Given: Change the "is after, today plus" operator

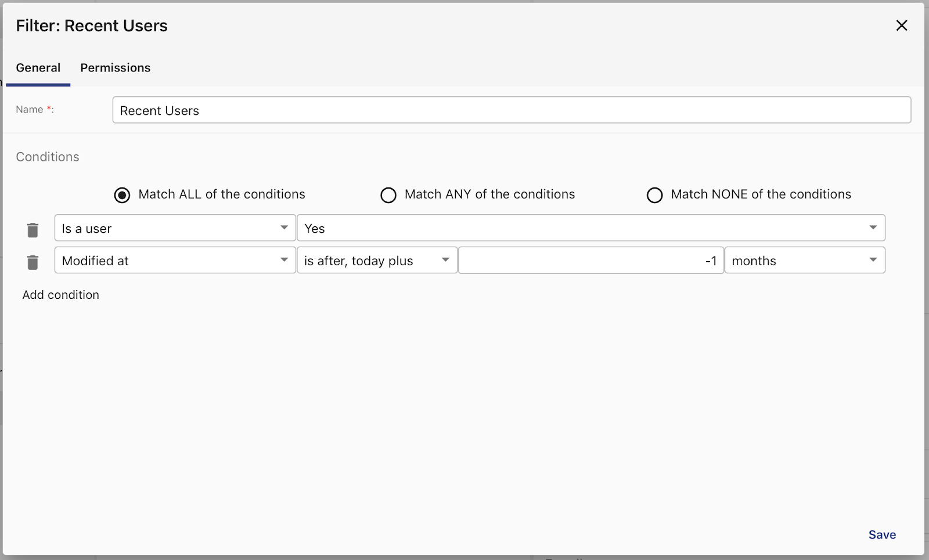Looking at the screenshot, I should 377,261.
